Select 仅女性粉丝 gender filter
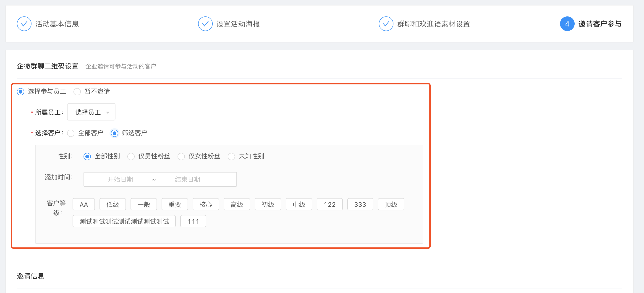 point(181,157)
